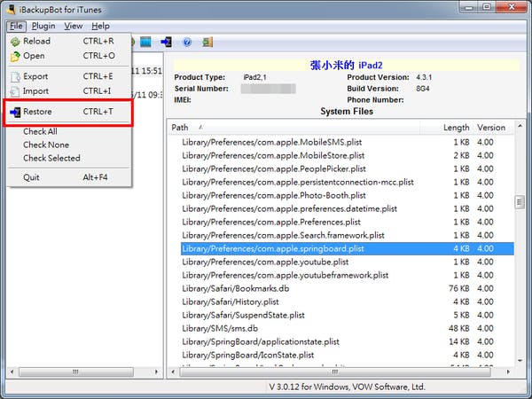Image resolution: width=532 pixels, height=399 pixels.
Task: Select Library/Safari/SuspendState.plist row
Action: [x=348, y=315]
